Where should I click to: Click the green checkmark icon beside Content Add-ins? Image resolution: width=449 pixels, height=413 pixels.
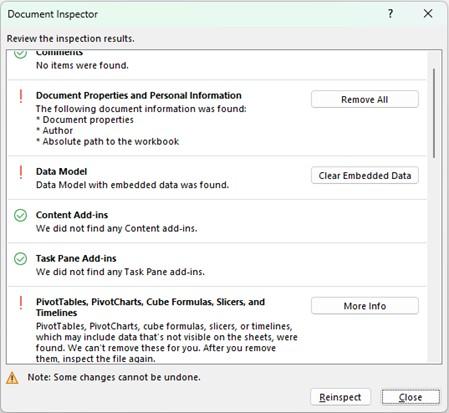click(20, 215)
